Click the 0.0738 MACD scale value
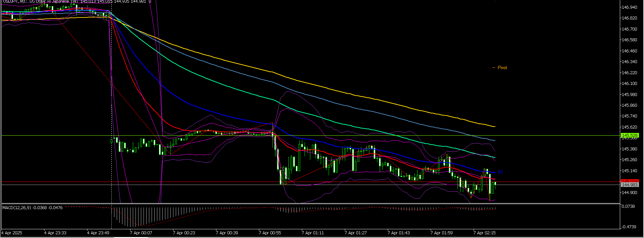The height and width of the screenshot is (238, 644). (x=628, y=206)
